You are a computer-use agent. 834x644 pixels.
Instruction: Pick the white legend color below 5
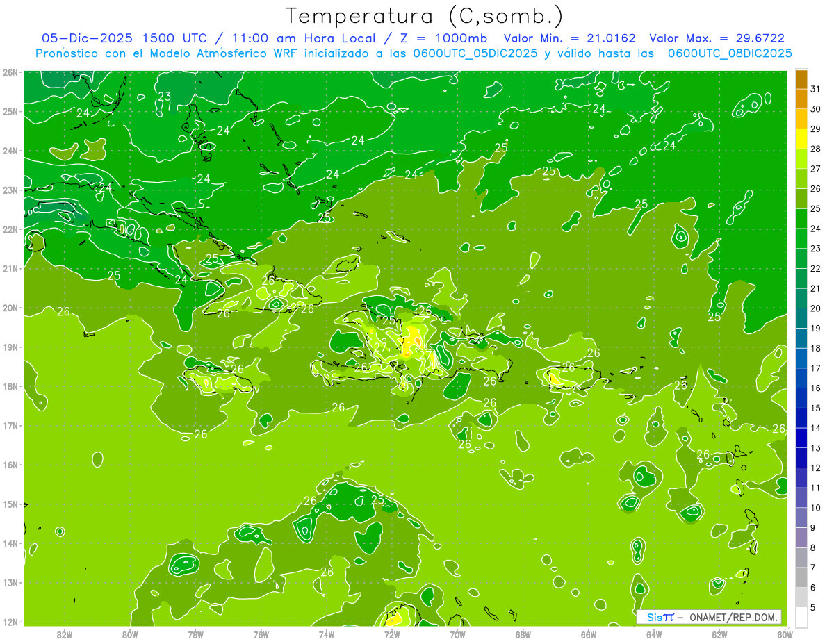tap(801, 617)
